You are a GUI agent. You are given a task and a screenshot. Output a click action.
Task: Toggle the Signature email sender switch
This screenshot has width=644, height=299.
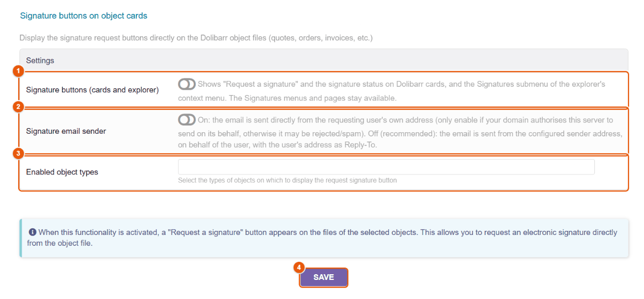[x=187, y=120]
